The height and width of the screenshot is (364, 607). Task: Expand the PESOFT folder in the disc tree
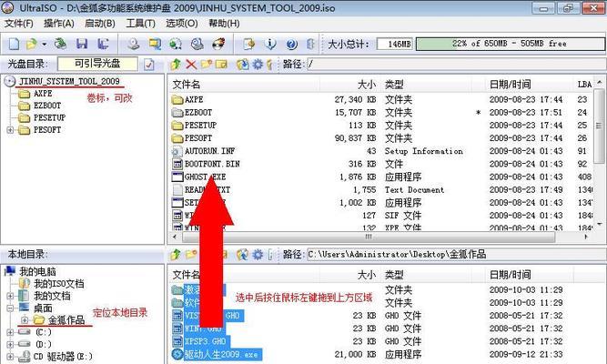point(10,130)
